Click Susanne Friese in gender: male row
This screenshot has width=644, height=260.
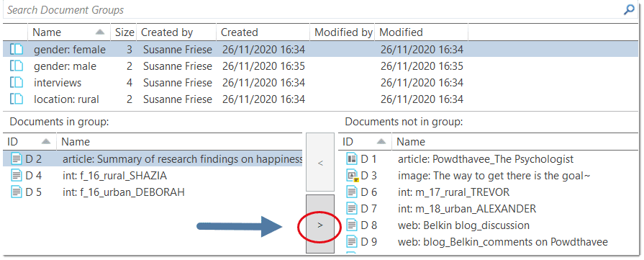[x=178, y=66]
